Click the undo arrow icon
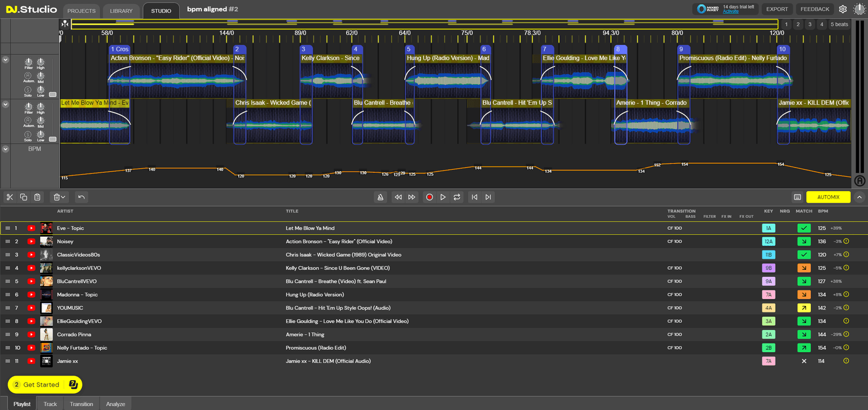The height and width of the screenshot is (410, 868). tap(81, 197)
